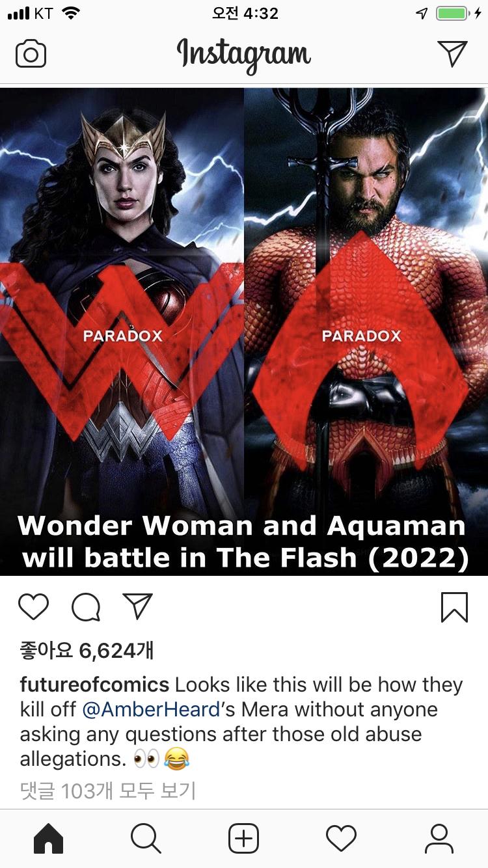
Task: Tap the battery indicator in status bar
Action: tap(452, 14)
